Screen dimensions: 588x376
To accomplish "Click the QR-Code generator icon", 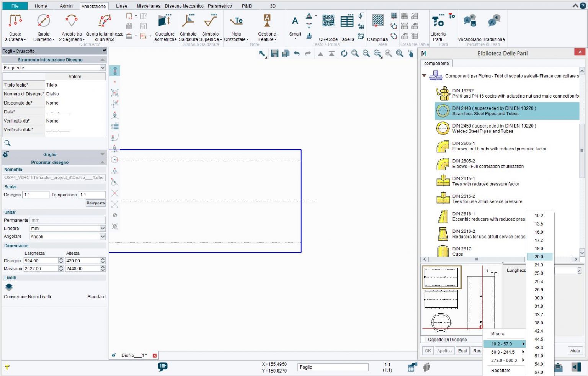I will 328,20.
